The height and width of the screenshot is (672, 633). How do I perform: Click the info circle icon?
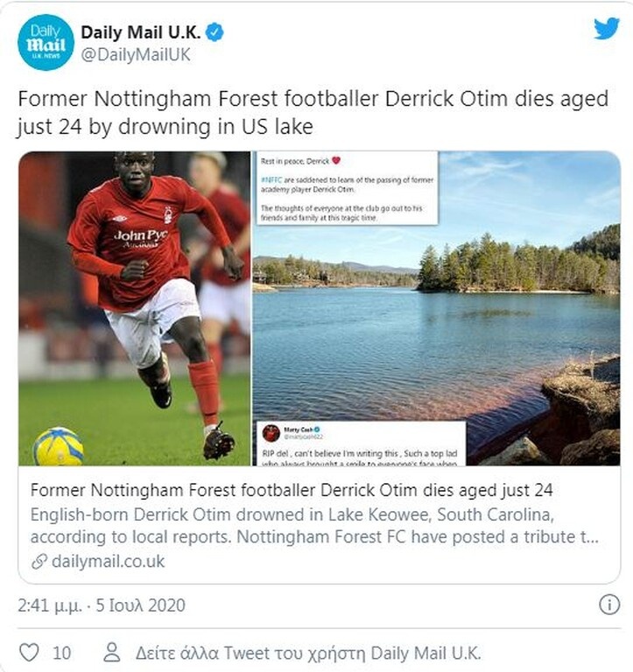pos(608,604)
